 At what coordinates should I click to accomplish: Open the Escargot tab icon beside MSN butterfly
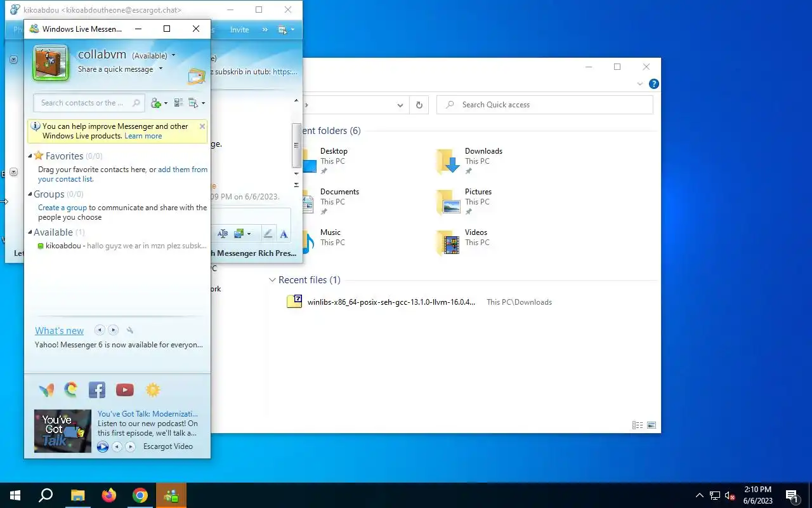pos(71,389)
